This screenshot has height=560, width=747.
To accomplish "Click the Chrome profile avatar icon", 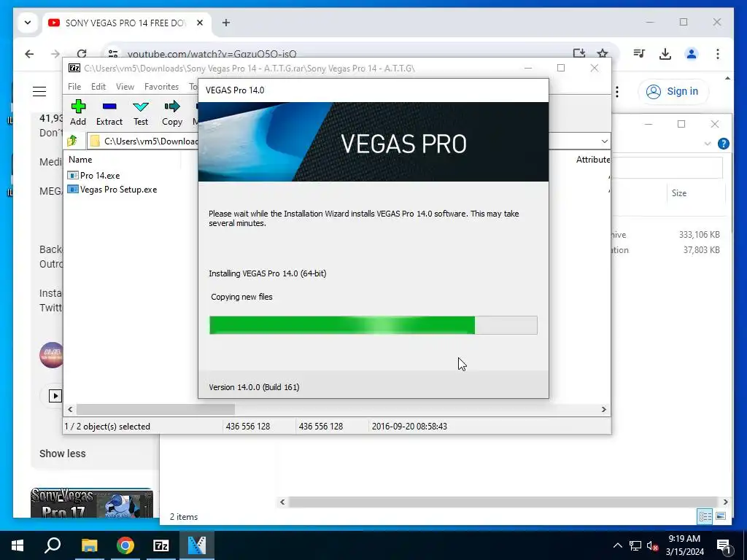I will coord(692,54).
